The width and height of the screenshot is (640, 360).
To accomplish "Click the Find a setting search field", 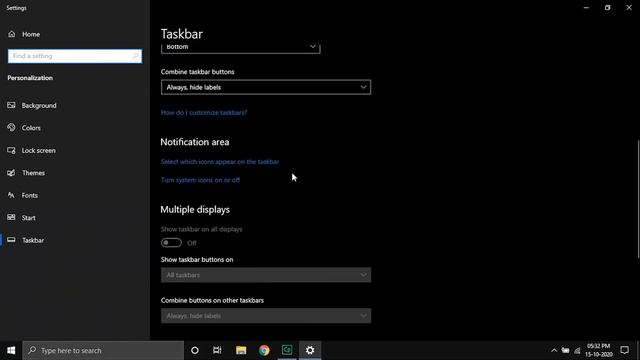I will 75,56.
